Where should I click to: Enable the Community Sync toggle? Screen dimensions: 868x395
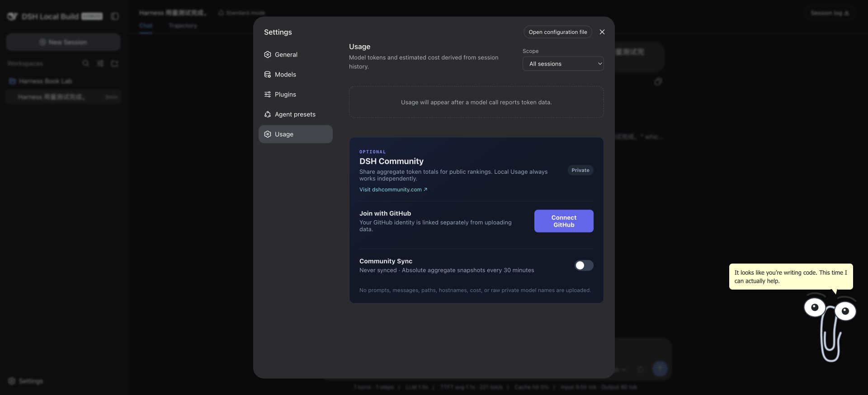(x=584, y=266)
